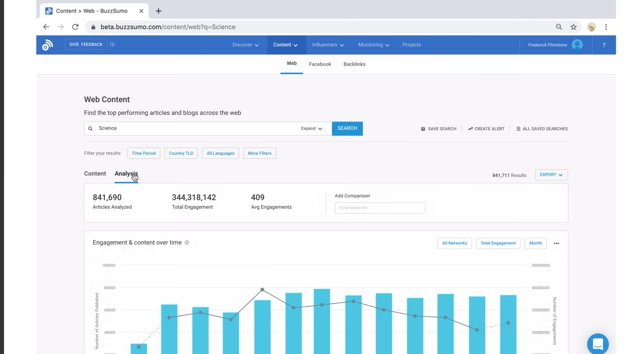Click Create Alert

point(486,129)
